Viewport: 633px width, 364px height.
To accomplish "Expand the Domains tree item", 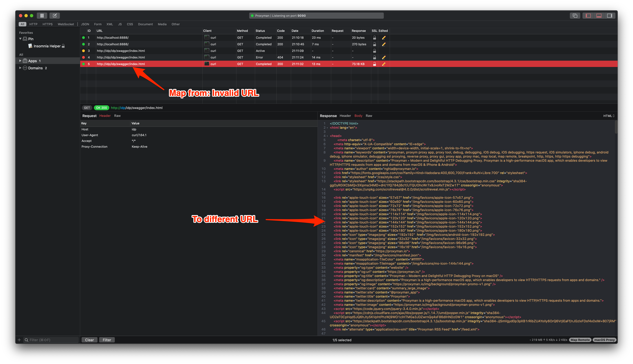I will tap(20, 68).
